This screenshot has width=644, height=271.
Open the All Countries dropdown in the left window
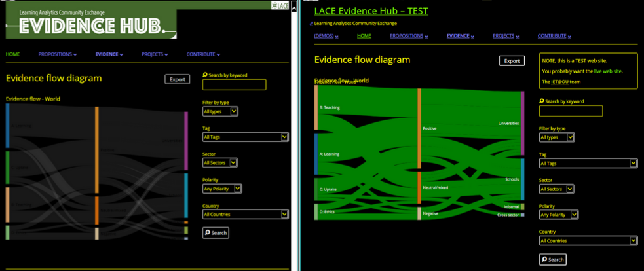pos(246,214)
